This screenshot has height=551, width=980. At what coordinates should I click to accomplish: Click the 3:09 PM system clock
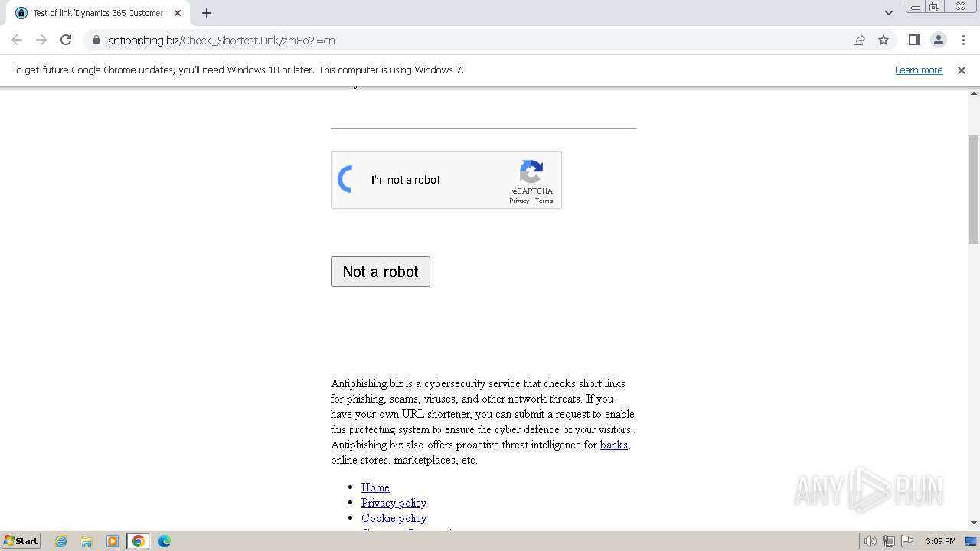pyautogui.click(x=940, y=541)
